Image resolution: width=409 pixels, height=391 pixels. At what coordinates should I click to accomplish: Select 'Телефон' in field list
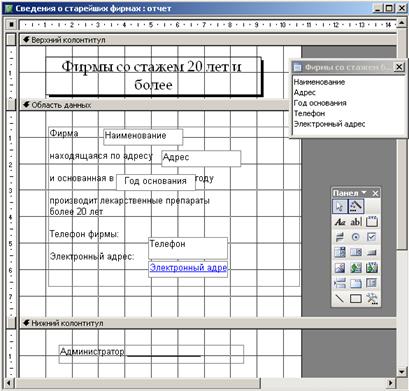(x=309, y=114)
